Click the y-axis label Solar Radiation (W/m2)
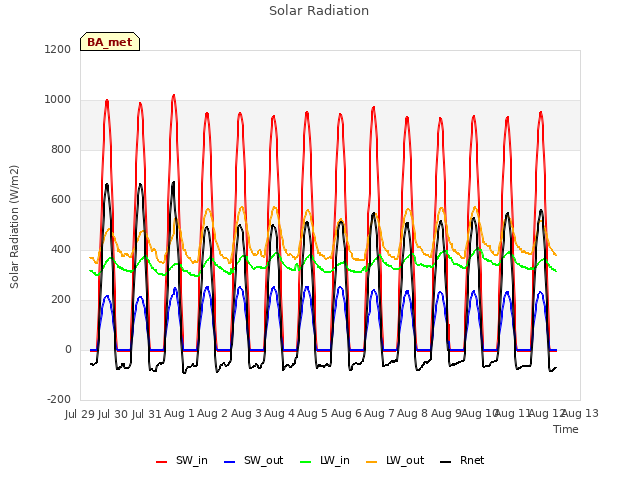The height and width of the screenshot is (480, 640). tap(14, 227)
